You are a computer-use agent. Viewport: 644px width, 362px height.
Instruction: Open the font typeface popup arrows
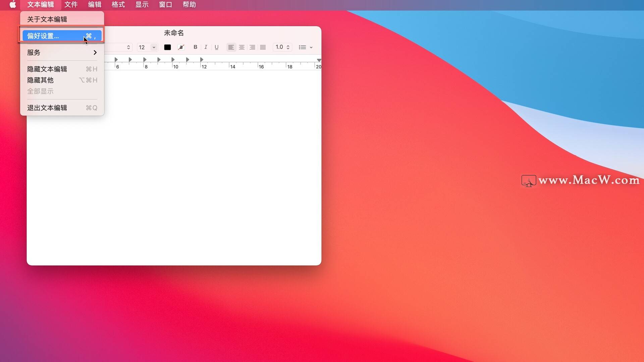coord(128,47)
